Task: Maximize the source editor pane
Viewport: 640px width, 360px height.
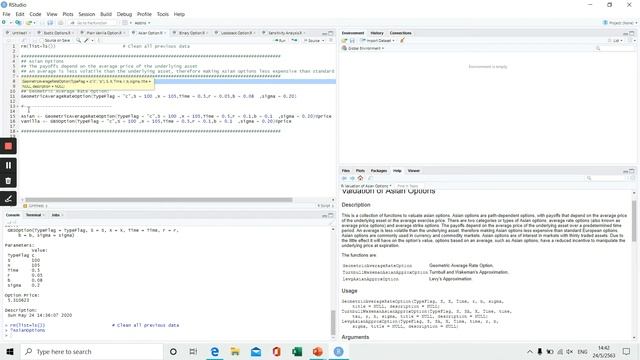Action: coord(331,33)
